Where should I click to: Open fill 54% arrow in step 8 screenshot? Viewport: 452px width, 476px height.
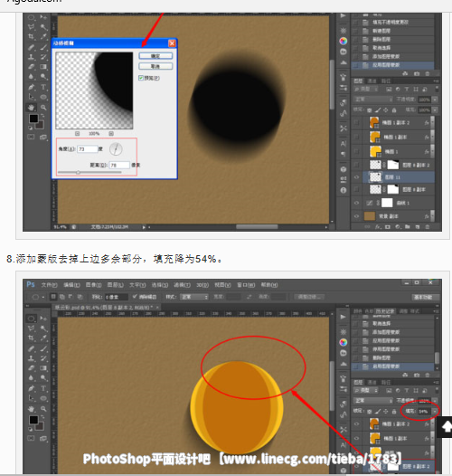435,412
